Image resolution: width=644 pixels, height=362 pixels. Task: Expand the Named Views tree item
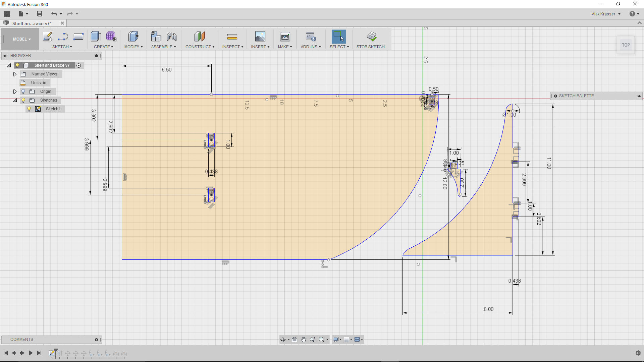[15, 74]
